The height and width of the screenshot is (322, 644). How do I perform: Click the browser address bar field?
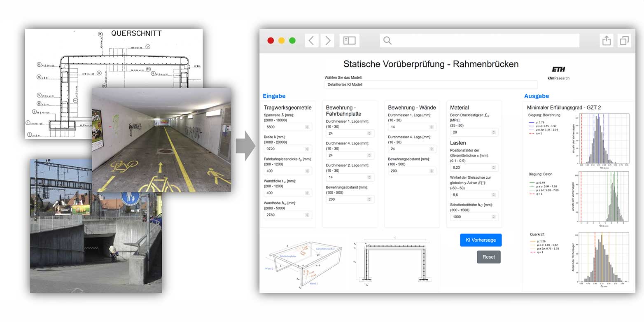(x=479, y=40)
